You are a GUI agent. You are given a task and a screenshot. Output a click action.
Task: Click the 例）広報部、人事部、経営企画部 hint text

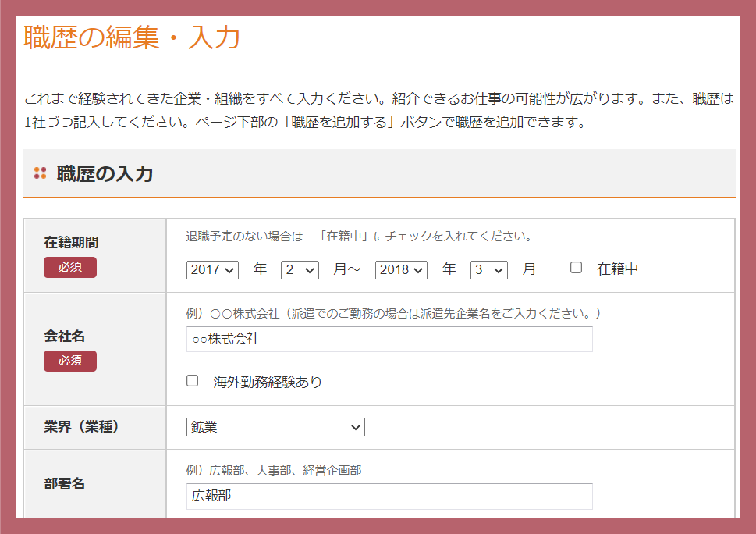click(273, 471)
